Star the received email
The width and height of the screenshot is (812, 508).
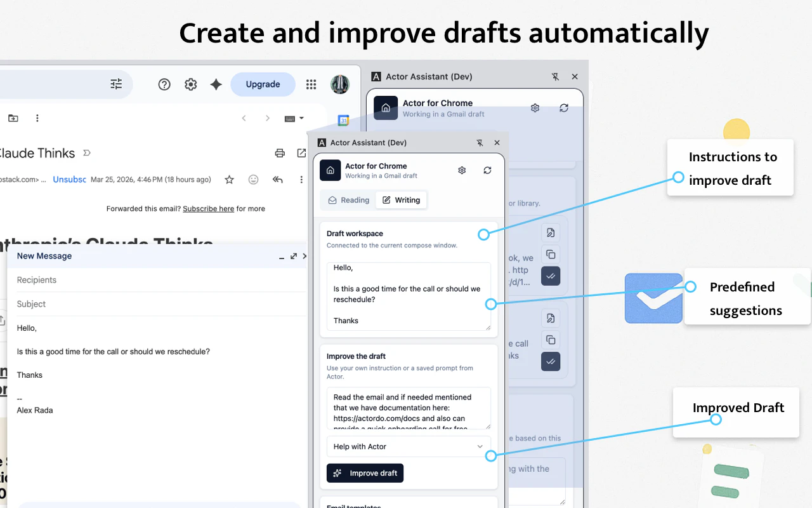(229, 180)
